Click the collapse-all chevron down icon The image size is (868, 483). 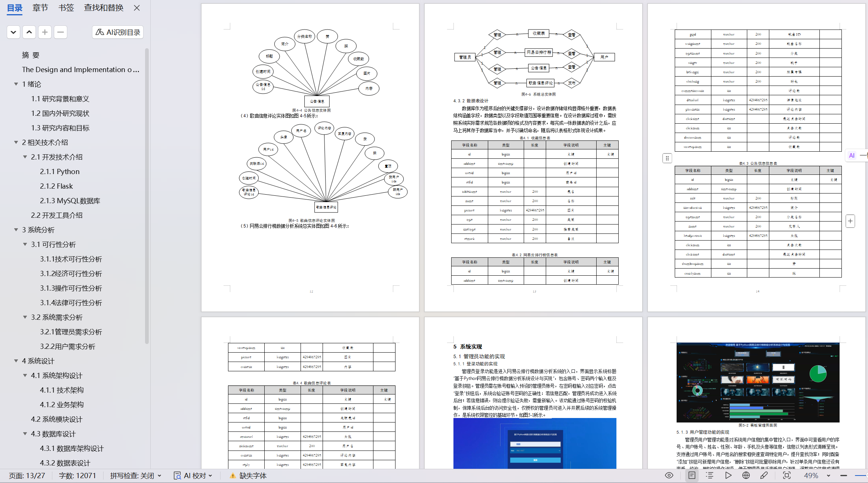tap(13, 32)
